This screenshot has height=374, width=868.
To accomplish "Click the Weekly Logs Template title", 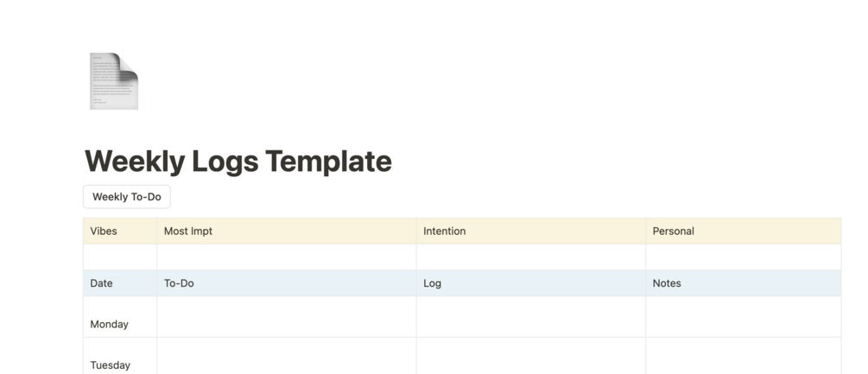I will 238,162.
